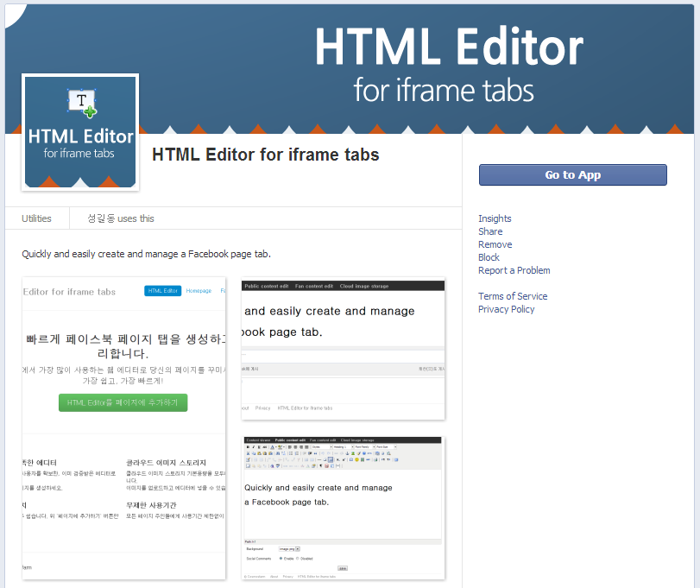This screenshot has height=588, width=700.
Task: Click the Block link
Action: coord(489,257)
